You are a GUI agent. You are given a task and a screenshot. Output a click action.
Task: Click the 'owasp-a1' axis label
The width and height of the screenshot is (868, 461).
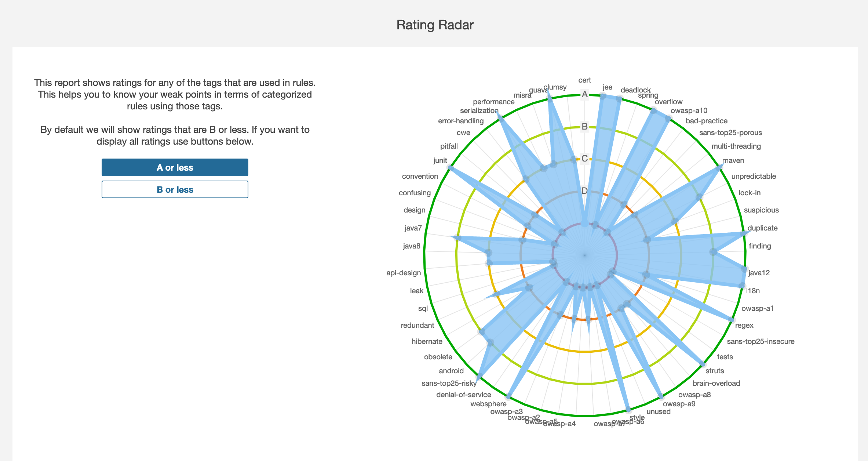pyautogui.click(x=758, y=308)
